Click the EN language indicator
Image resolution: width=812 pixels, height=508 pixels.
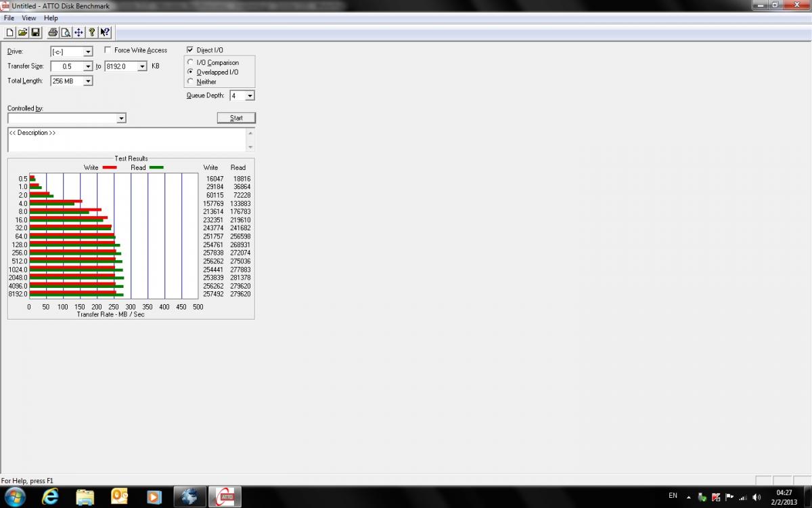tap(673, 495)
